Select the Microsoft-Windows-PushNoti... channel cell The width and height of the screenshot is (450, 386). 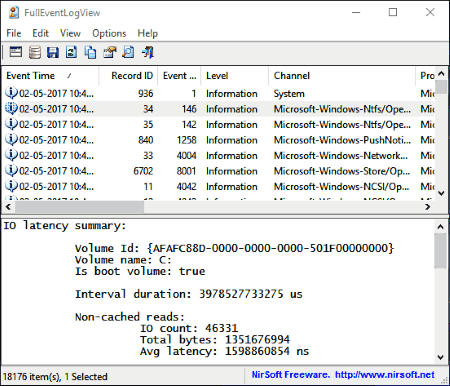pos(342,140)
